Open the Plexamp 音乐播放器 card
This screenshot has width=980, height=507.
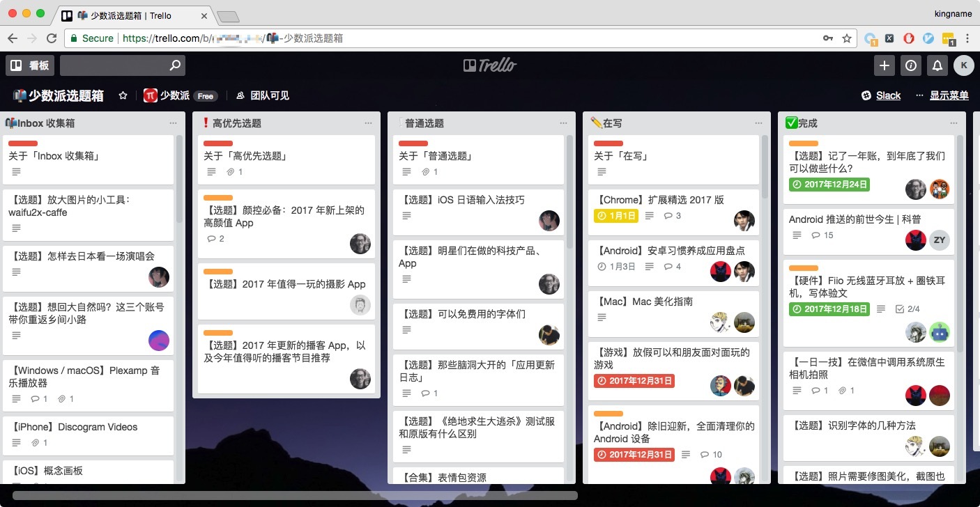point(88,385)
